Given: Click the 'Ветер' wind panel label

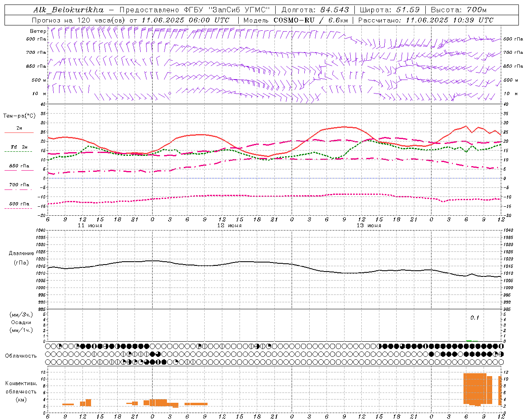Looking at the screenshot, I should (x=38, y=31).
